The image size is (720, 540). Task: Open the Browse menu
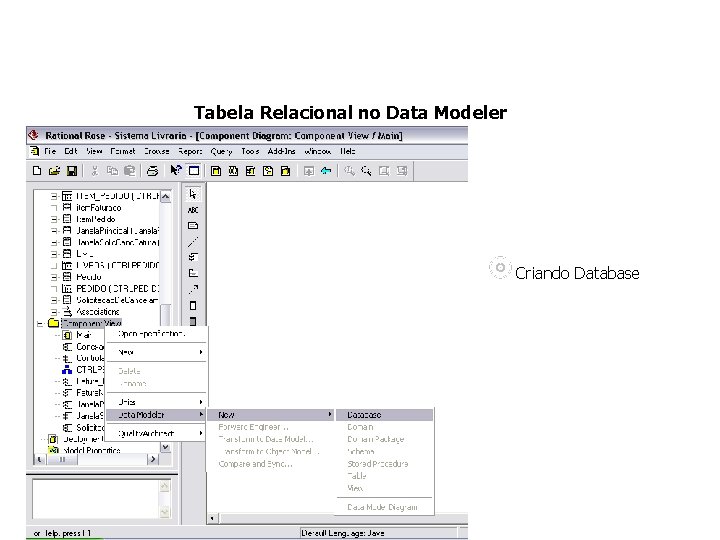157,152
